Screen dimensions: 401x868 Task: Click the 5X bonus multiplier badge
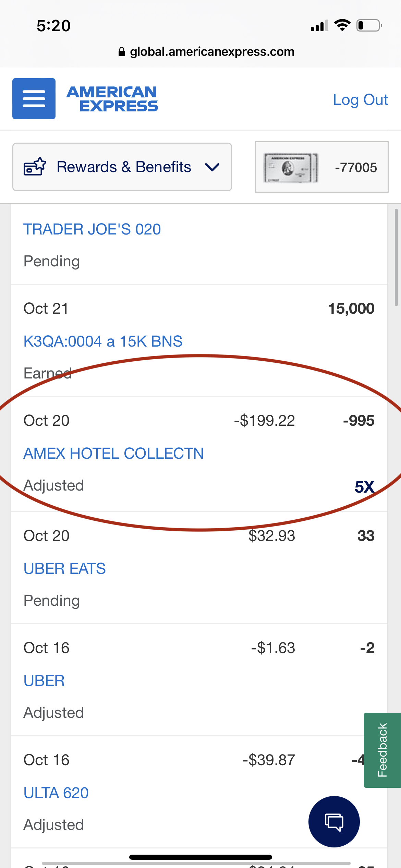click(364, 487)
